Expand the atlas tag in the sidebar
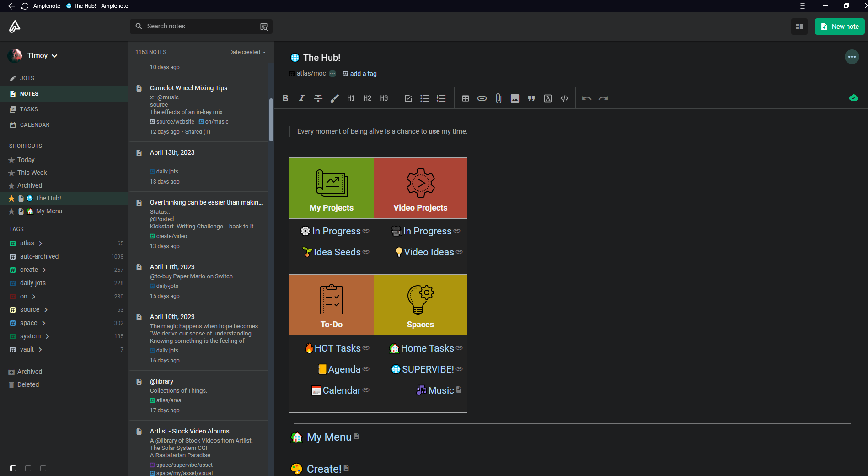Image resolution: width=868 pixels, height=476 pixels. tap(41, 243)
